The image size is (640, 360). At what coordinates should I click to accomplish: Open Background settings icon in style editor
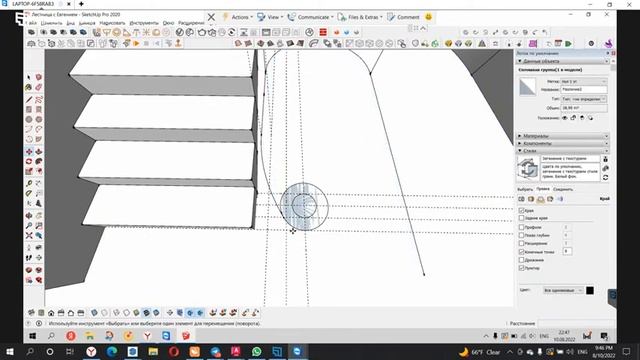pyautogui.click(x=540, y=199)
